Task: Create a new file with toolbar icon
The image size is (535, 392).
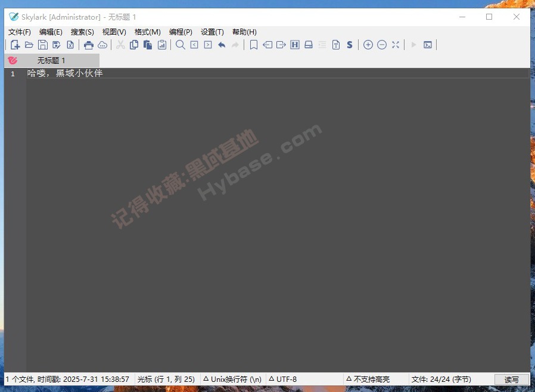Action: click(15, 45)
